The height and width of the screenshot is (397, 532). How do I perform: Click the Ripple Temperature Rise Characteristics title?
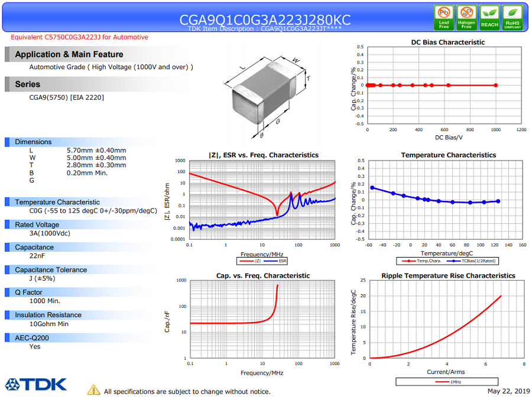pyautogui.click(x=448, y=276)
